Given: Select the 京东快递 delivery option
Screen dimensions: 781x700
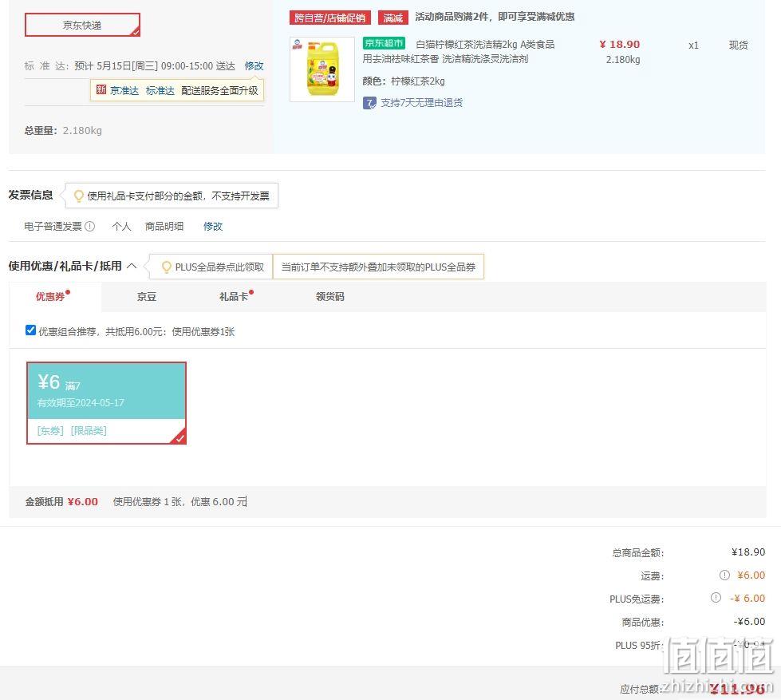Looking at the screenshot, I should tap(82, 25).
